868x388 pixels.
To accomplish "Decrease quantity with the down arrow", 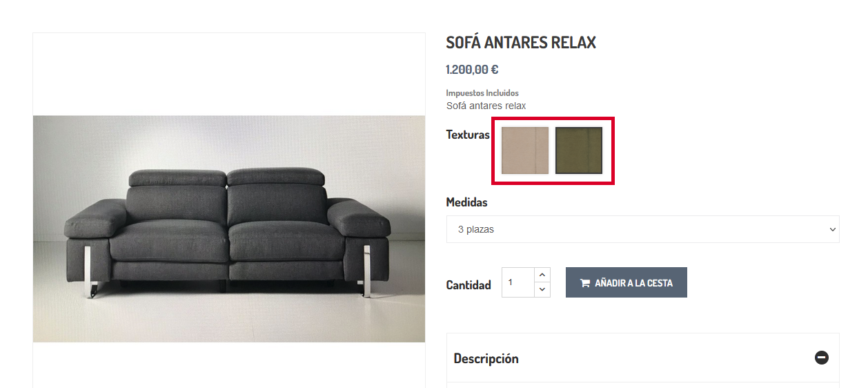I will 542,290.
